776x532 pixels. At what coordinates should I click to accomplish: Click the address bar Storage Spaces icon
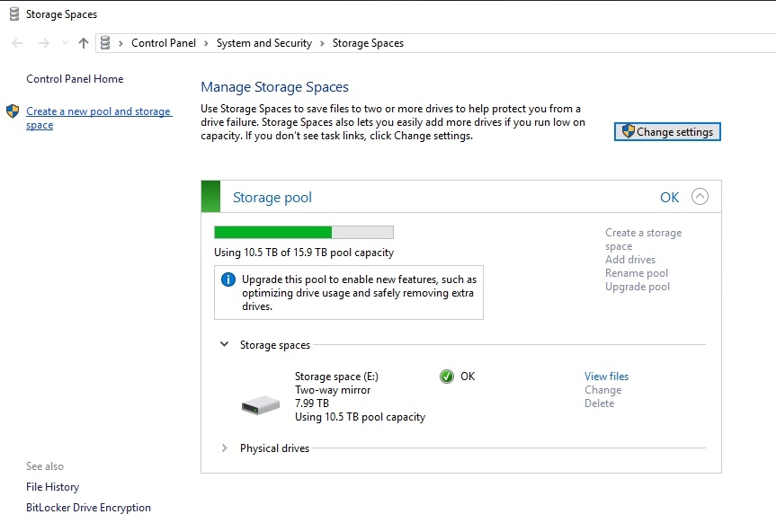click(105, 43)
